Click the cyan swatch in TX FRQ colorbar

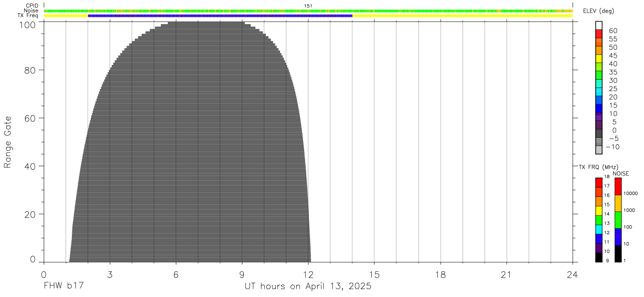[599, 229]
